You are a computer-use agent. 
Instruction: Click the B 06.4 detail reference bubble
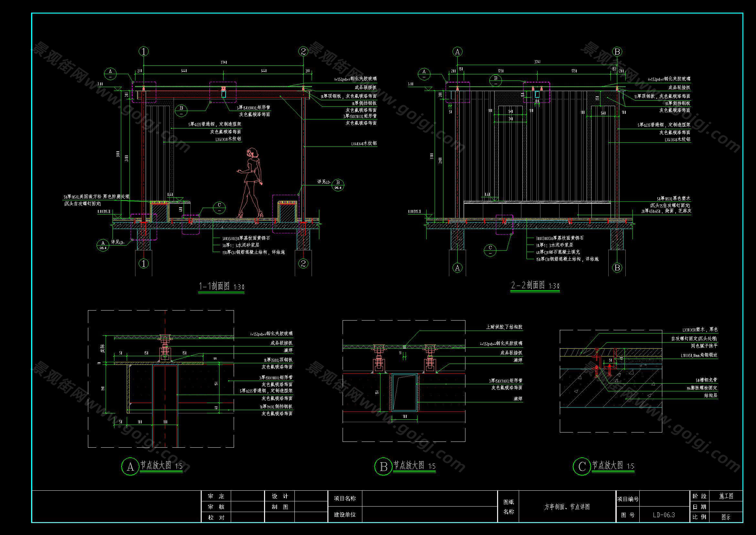(338, 185)
